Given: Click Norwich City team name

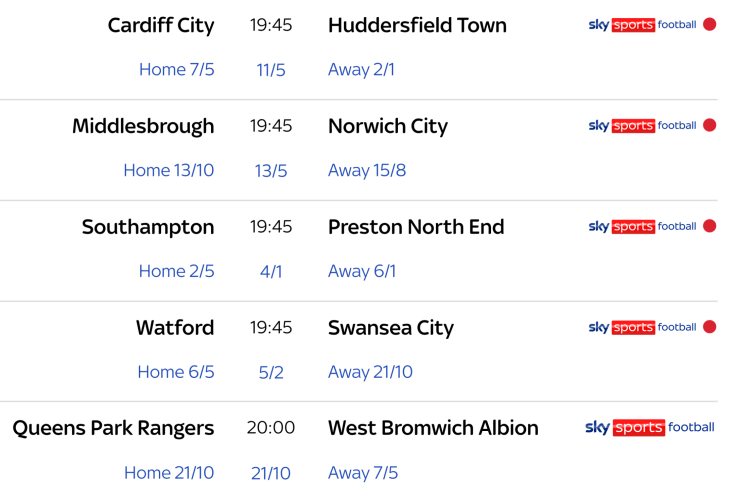Looking at the screenshot, I should (388, 126).
